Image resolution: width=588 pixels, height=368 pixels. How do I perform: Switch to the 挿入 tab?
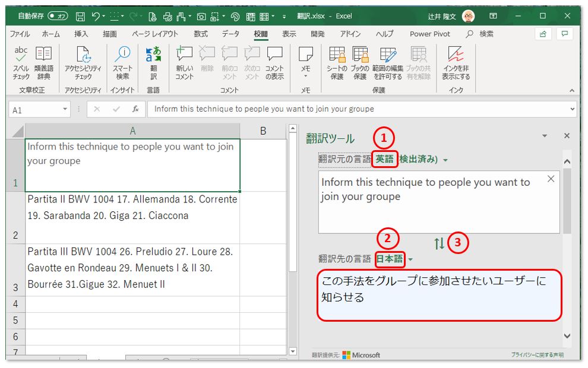click(81, 34)
